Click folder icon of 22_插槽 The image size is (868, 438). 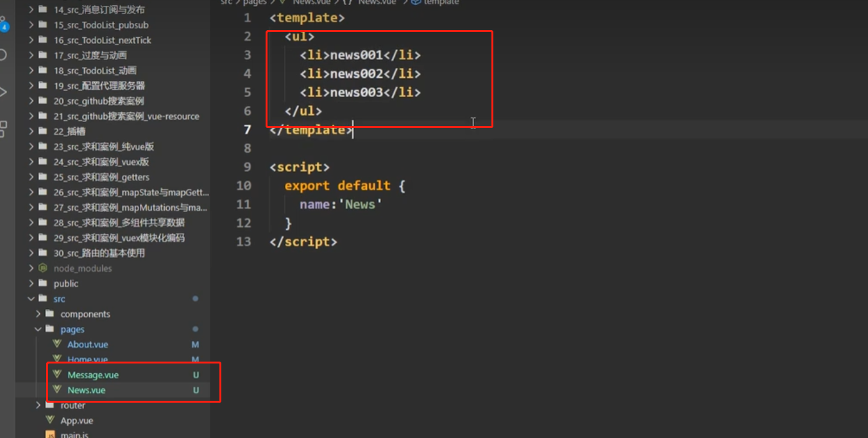point(43,131)
